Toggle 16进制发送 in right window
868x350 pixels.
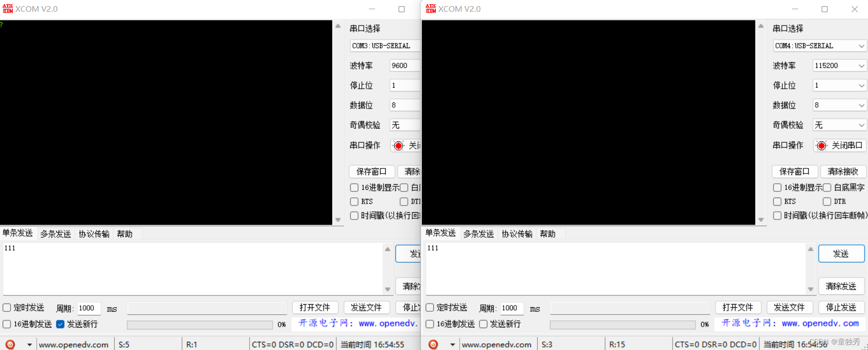tap(430, 324)
